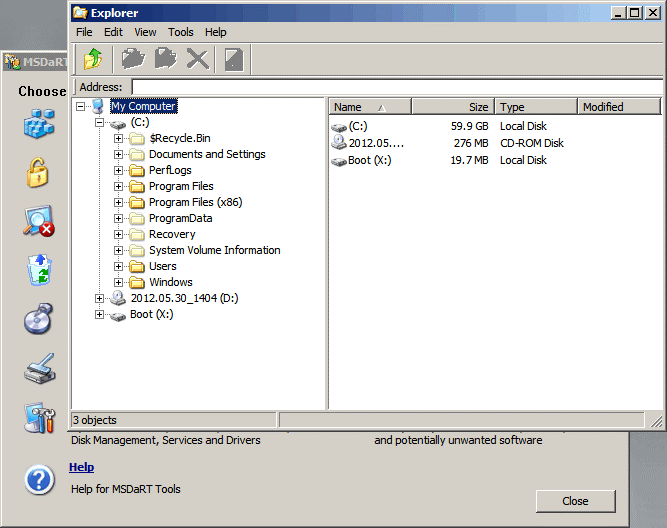This screenshot has height=528, width=667.
Task: Click the CD-ROM 2012.05 icon in file list
Action: tap(339, 143)
